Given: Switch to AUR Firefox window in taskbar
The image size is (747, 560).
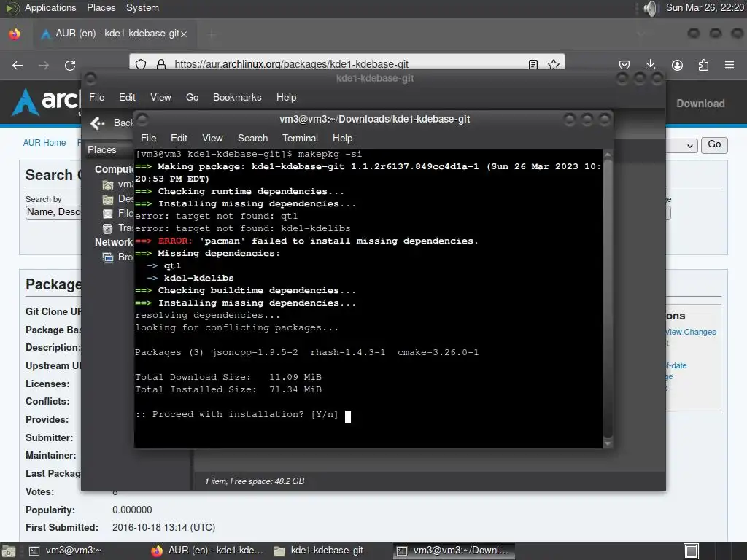Looking at the screenshot, I should tap(207, 551).
